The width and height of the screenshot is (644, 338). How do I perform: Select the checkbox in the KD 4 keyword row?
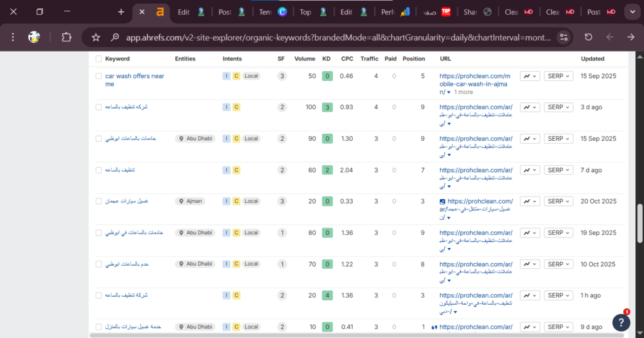coord(99,295)
